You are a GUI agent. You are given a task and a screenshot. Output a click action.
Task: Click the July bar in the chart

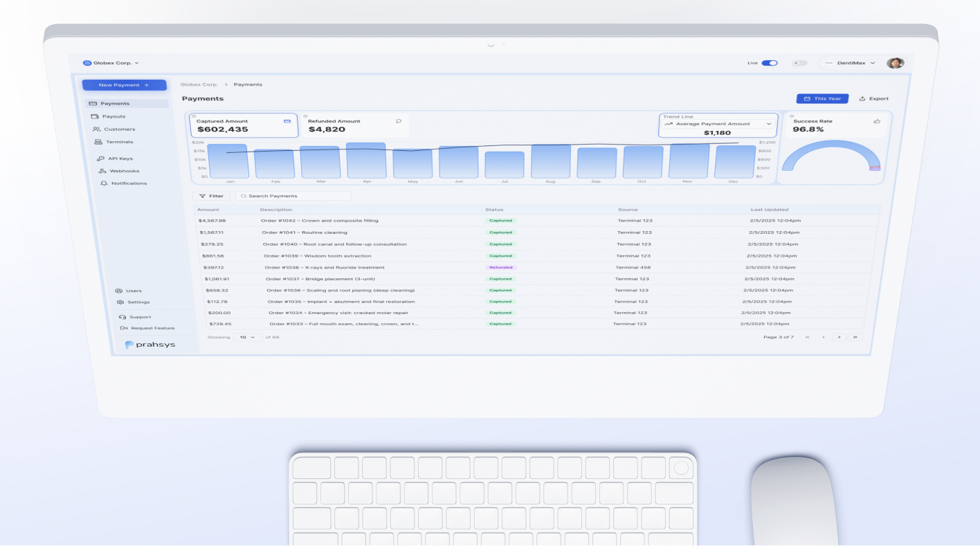click(x=505, y=165)
